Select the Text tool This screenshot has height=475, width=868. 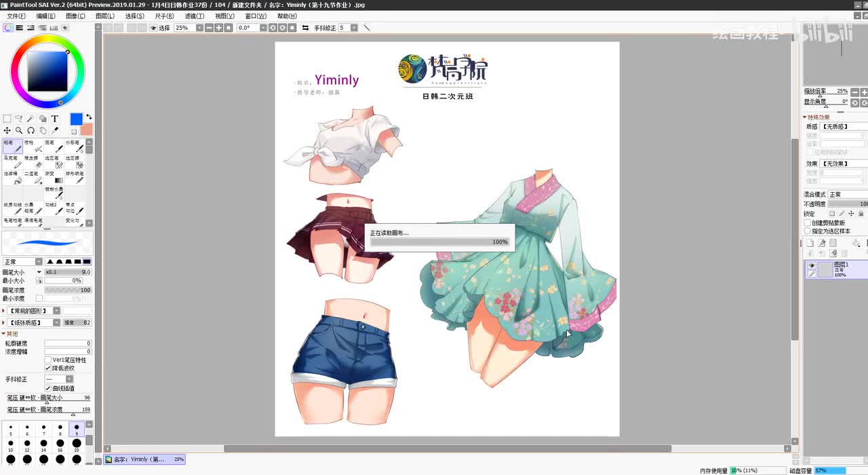point(55,119)
